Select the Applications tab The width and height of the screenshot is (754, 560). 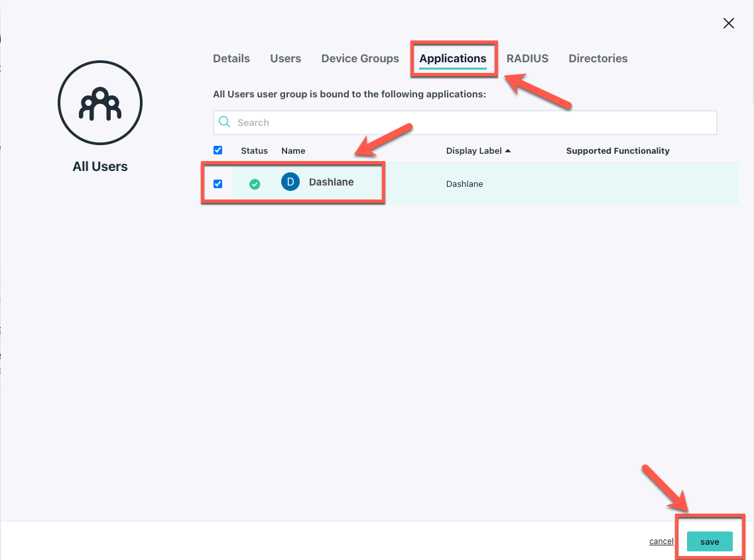tap(453, 58)
